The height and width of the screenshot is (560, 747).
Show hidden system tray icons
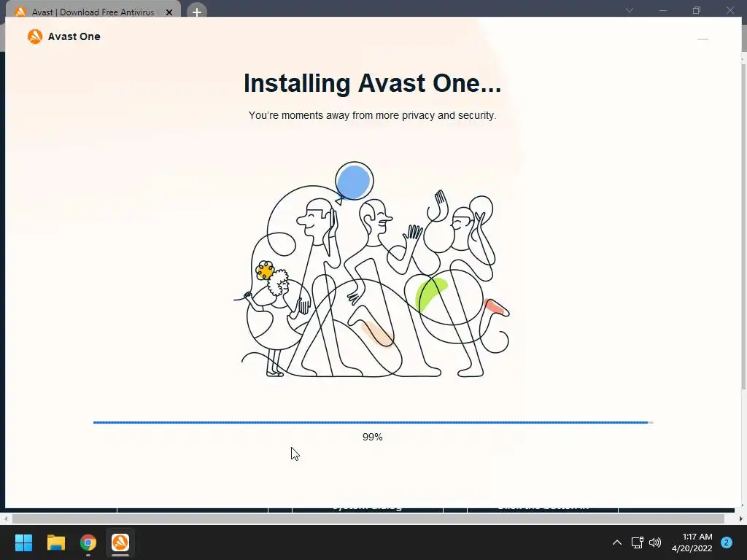pyautogui.click(x=617, y=542)
